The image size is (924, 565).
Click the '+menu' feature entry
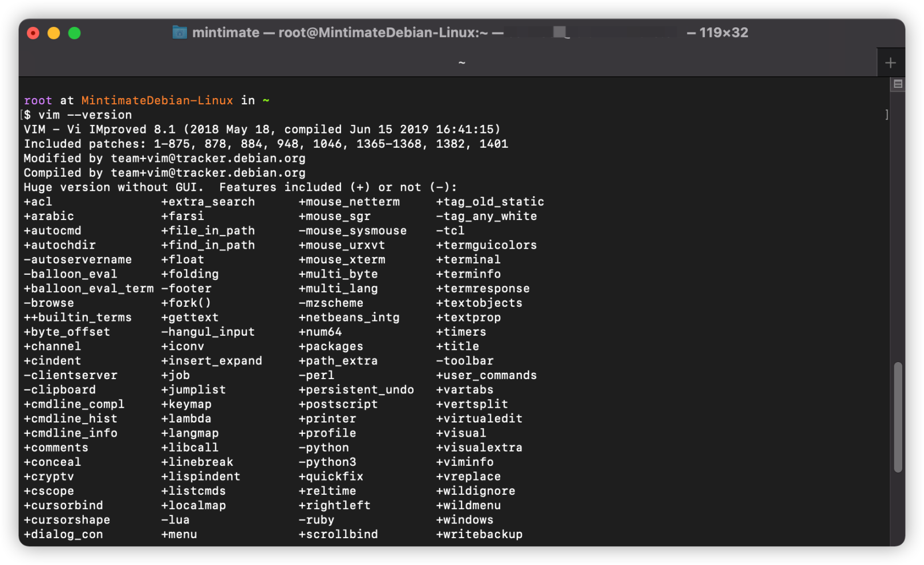[179, 534]
